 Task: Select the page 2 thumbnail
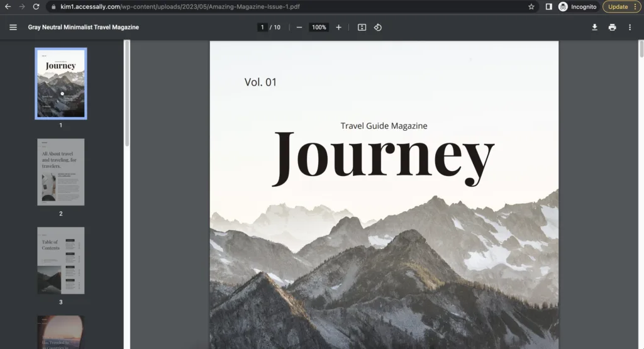[60, 172]
